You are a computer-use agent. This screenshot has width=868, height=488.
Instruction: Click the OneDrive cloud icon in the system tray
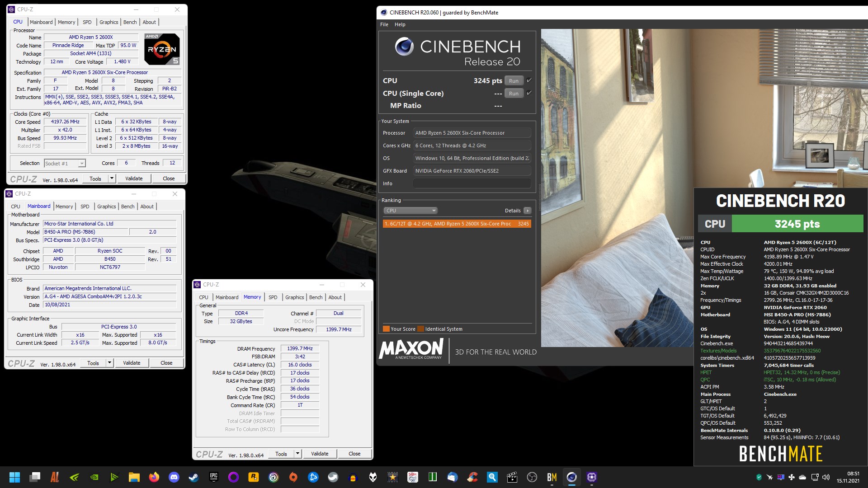point(802,477)
